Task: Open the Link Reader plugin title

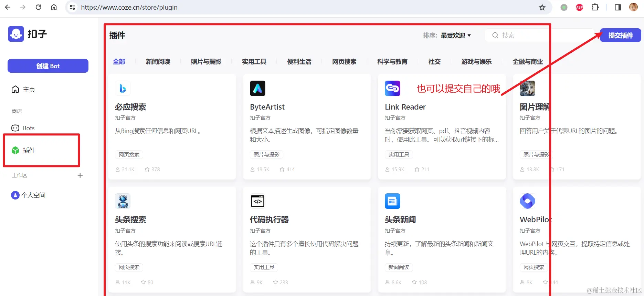Action: point(405,107)
